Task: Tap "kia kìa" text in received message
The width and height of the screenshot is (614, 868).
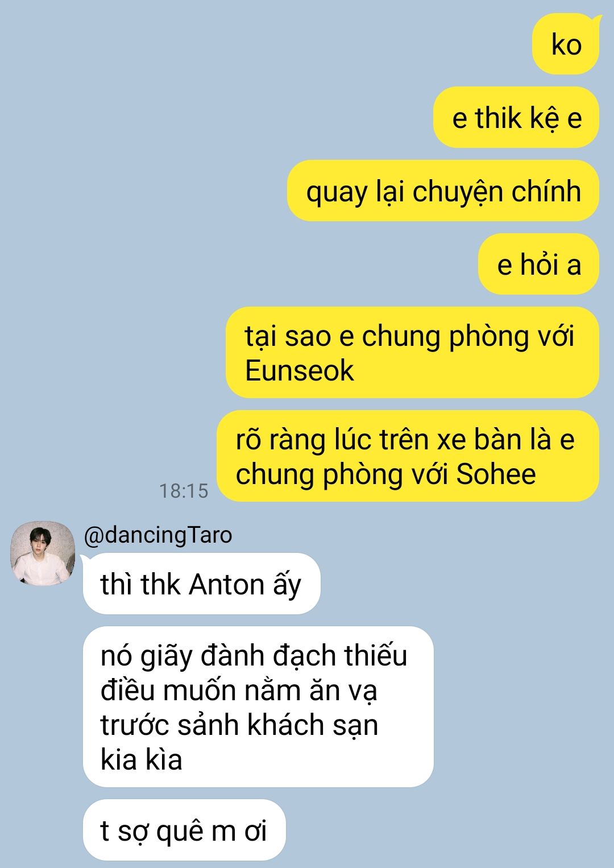Action: tap(141, 760)
